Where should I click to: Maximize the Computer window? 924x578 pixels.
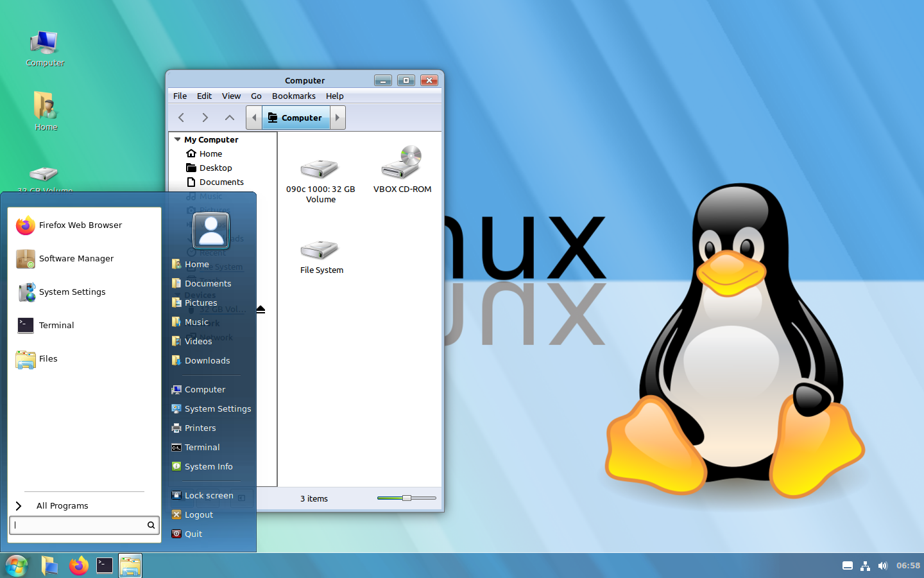point(406,80)
